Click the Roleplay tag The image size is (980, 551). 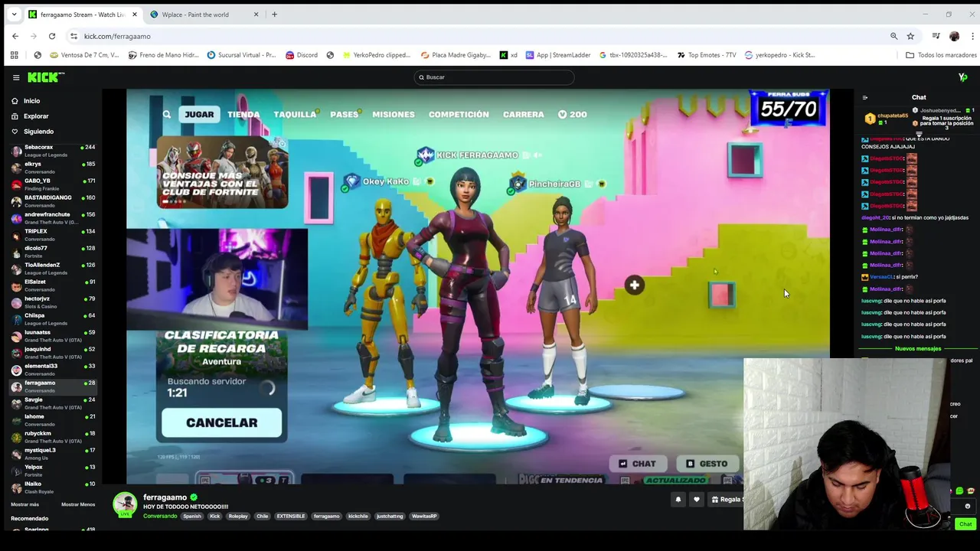238,517
